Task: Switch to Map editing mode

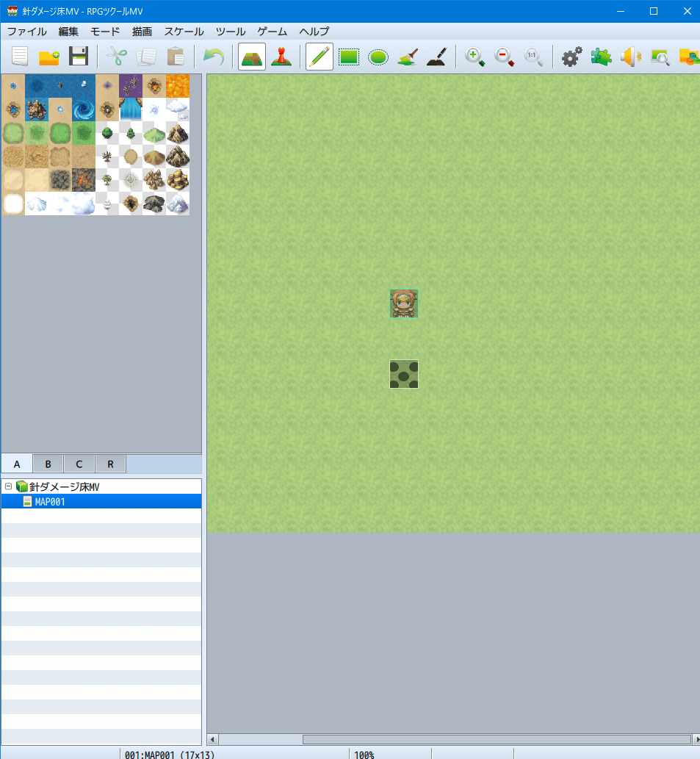Action: click(x=252, y=57)
